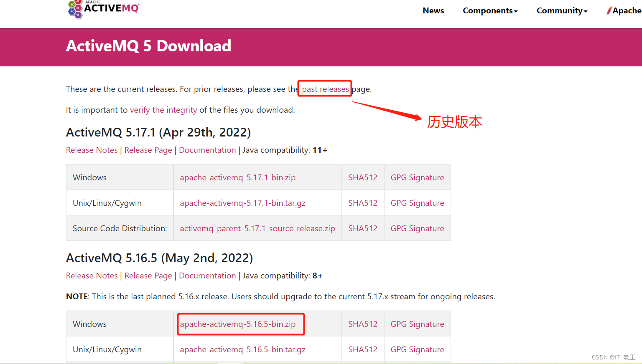Download activemq-parent-5.17.1-source-release.zip
Viewport: 642px width, 364px height.
[x=257, y=228]
